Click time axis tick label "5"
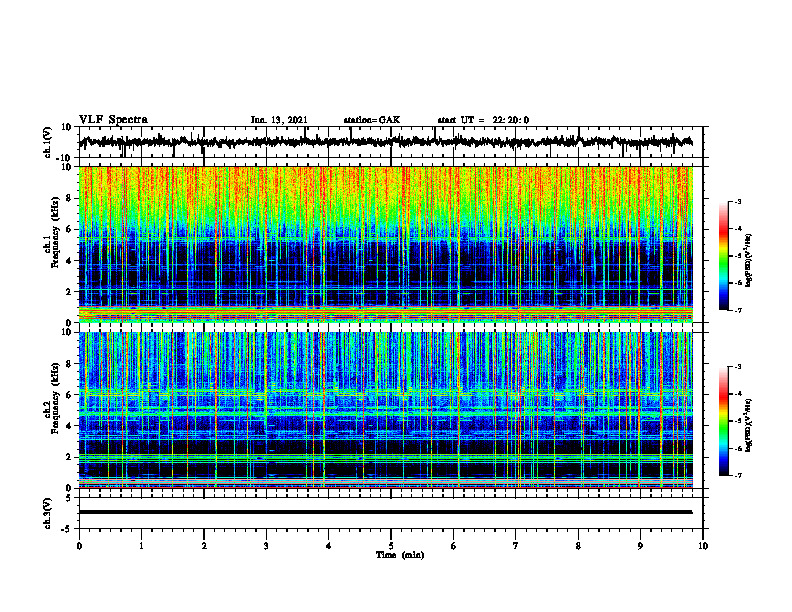The width and height of the screenshot is (792, 612). pos(391,546)
